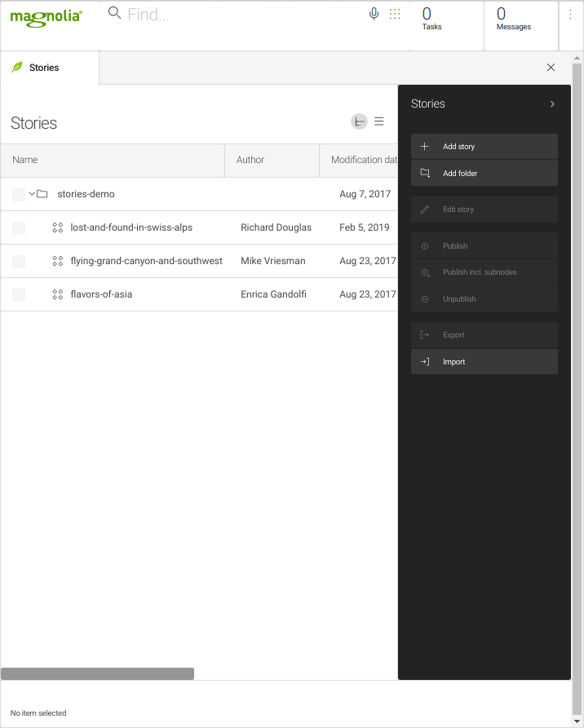
Task: Switch to tree view
Action: click(x=359, y=121)
